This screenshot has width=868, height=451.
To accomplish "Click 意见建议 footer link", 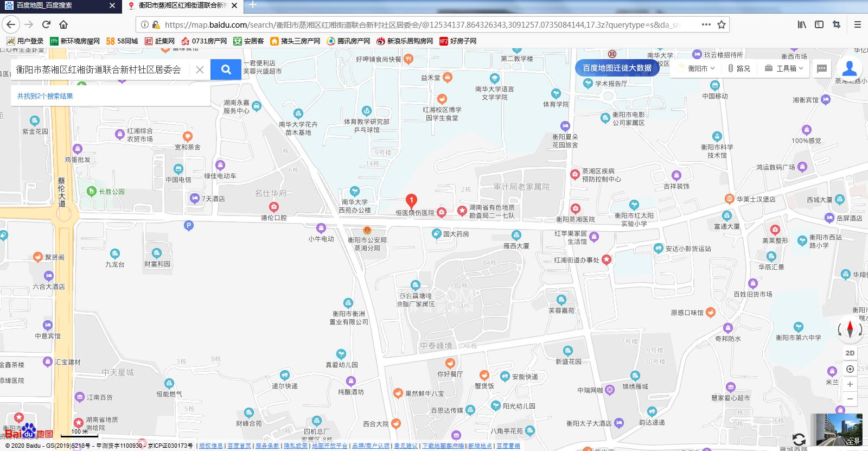I will coord(406,446).
